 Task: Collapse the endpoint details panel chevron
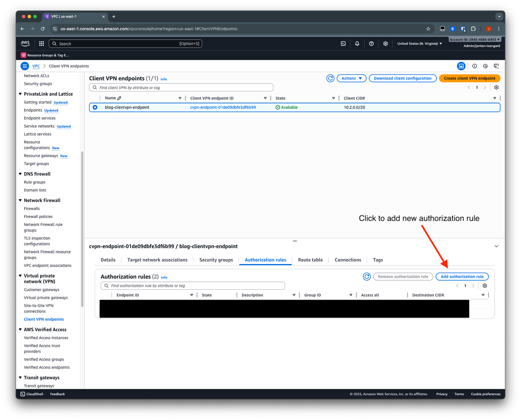pos(496,246)
